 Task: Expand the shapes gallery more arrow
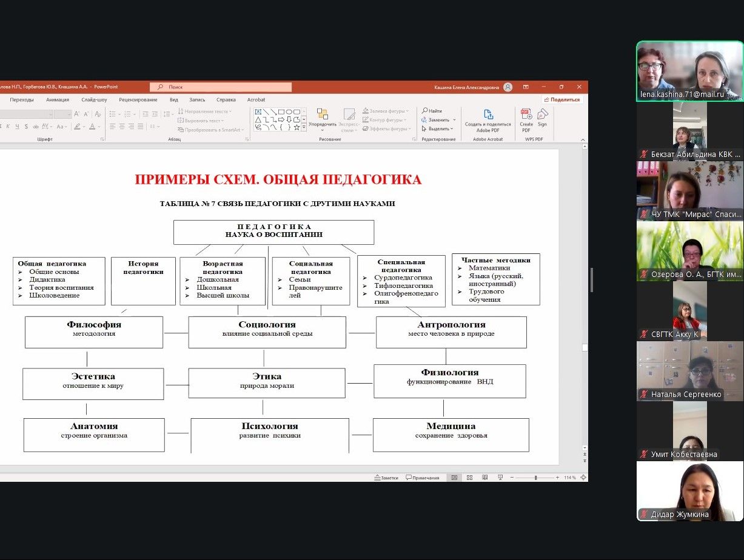tap(304, 127)
